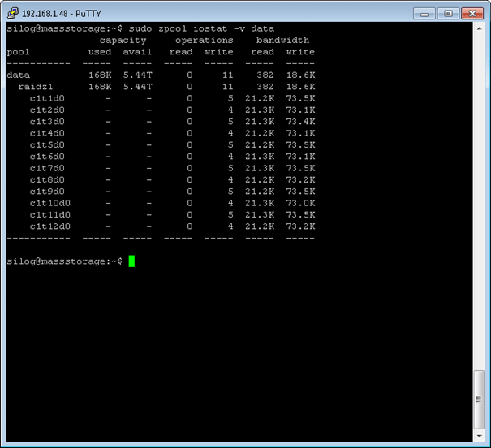Screen dimensions: 491x448
Task: Click the green terminal cursor block
Action: coord(131,261)
